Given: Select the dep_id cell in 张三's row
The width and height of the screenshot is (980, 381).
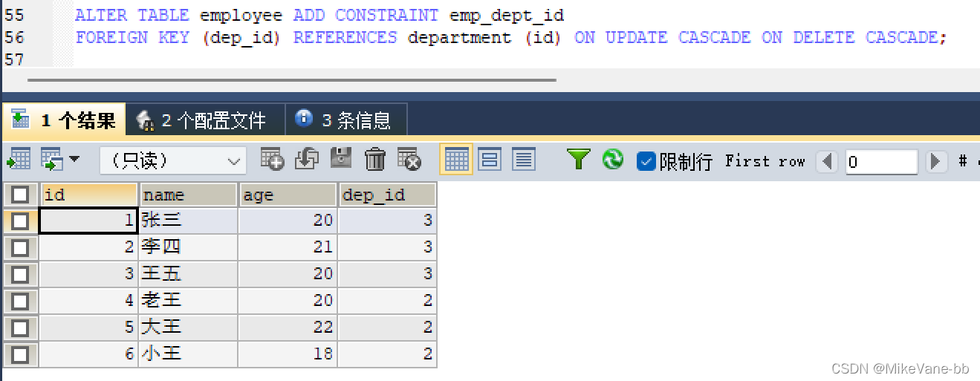Looking at the screenshot, I should 387,221.
